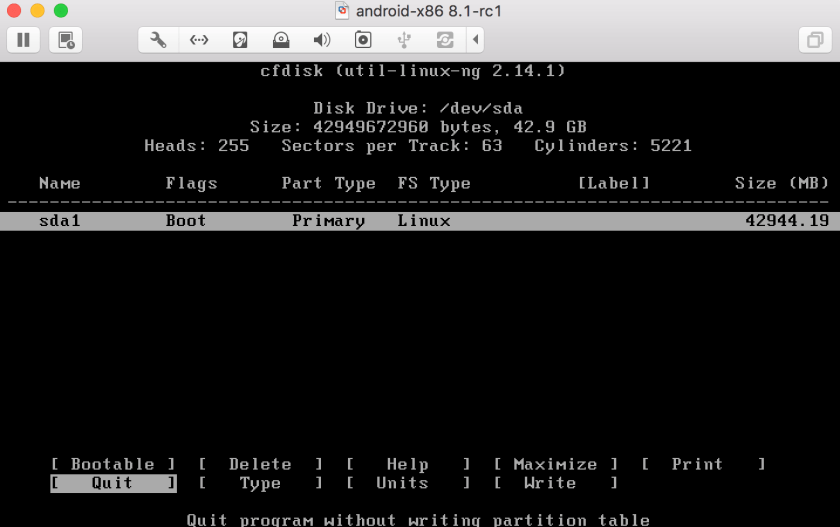Click the [Label] column header
The width and height of the screenshot is (840, 527).
pos(613,183)
